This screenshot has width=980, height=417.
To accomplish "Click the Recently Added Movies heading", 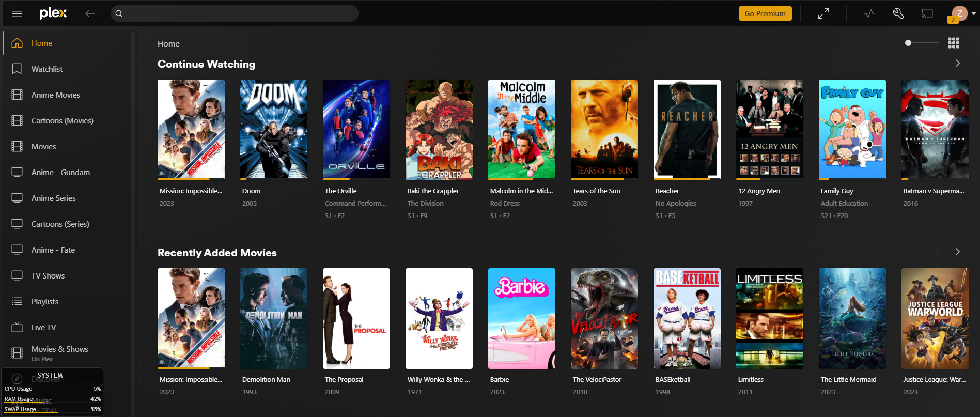I will pyautogui.click(x=217, y=253).
